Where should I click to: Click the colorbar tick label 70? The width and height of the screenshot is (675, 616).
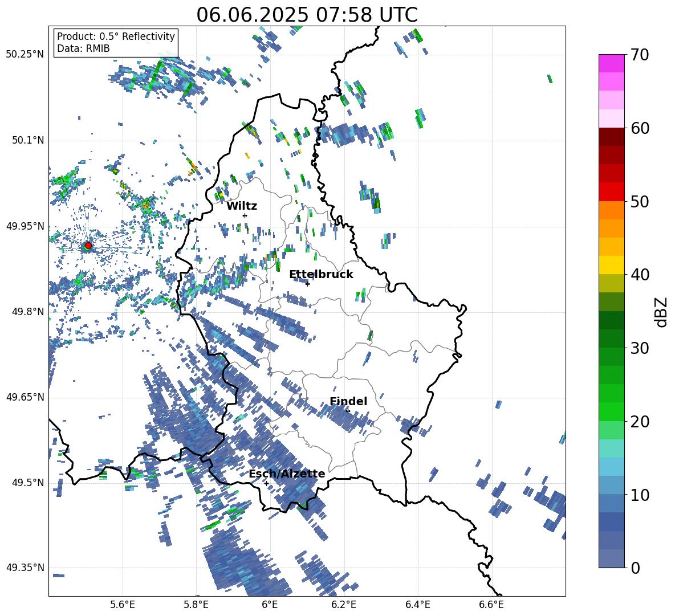(x=640, y=55)
